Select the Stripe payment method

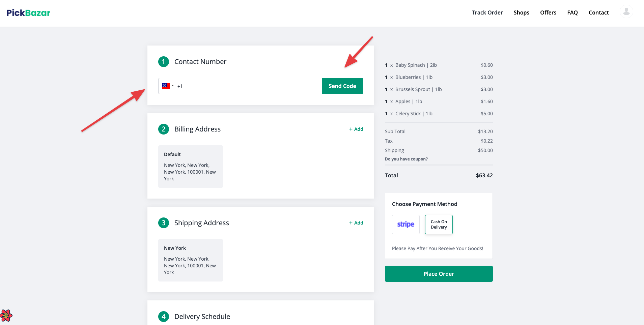405,225
